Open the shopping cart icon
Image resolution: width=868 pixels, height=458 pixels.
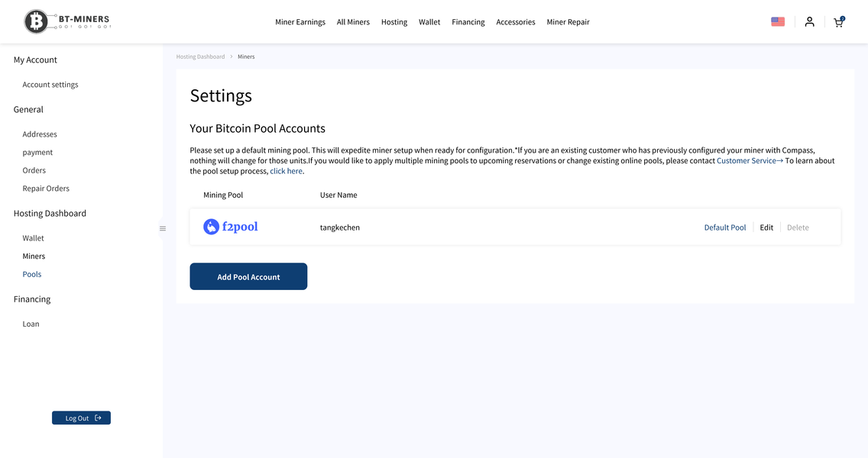[x=838, y=22]
